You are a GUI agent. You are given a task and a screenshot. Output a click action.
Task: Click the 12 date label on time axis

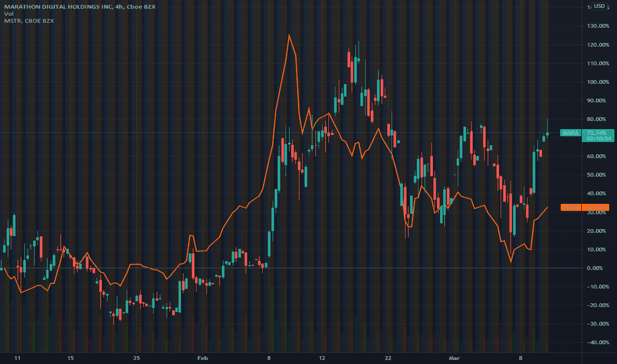point(322,358)
